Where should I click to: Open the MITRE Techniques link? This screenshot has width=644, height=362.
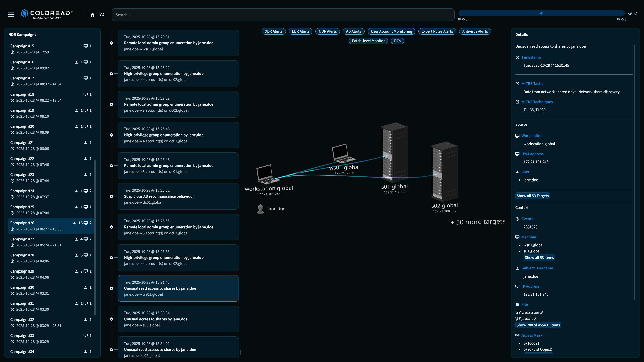click(537, 102)
